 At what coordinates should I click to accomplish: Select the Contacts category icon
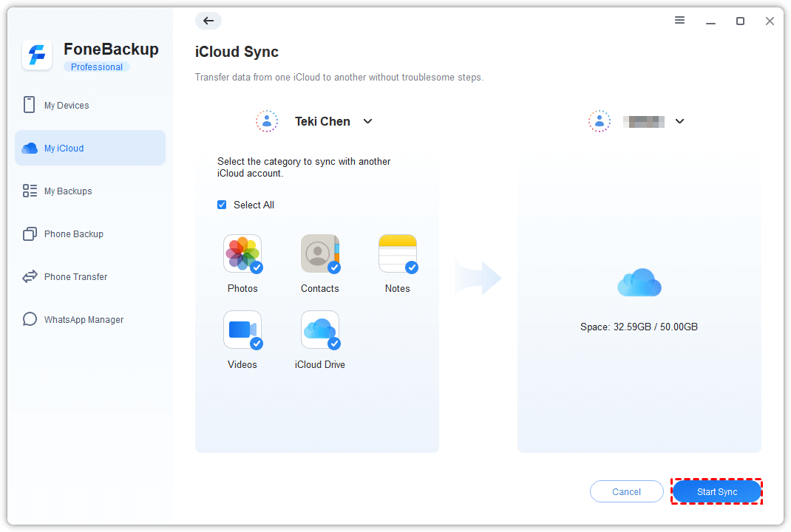pos(320,253)
